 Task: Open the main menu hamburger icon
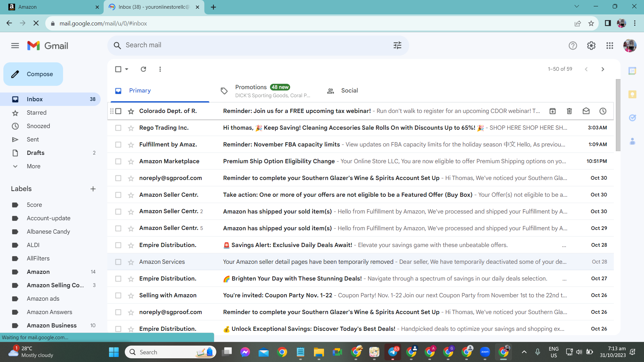(15, 46)
